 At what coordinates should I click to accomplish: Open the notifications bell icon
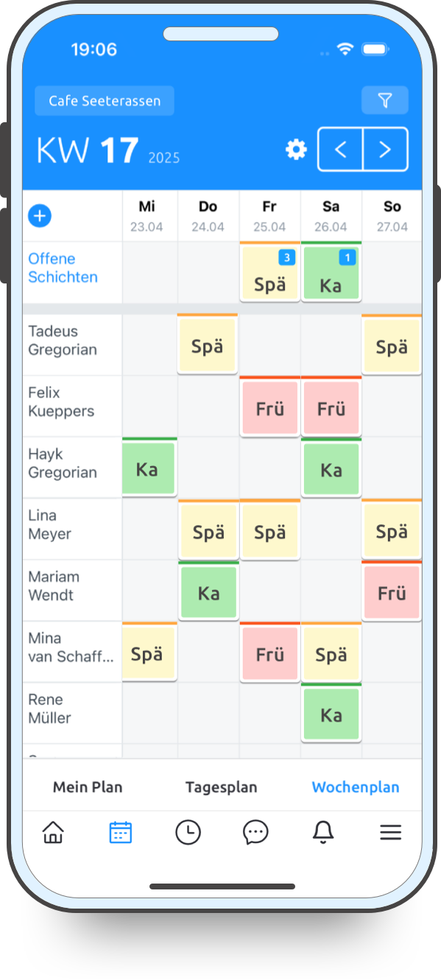323,832
